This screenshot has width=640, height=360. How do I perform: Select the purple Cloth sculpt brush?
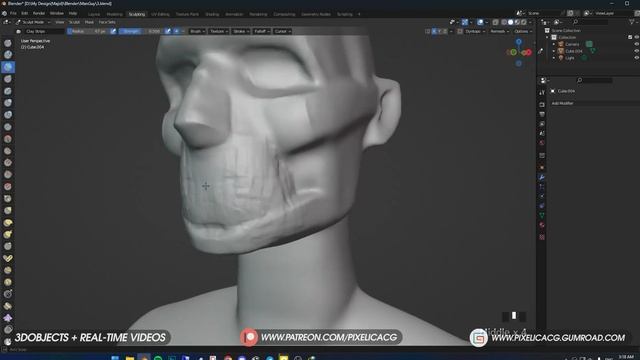pos(8,318)
